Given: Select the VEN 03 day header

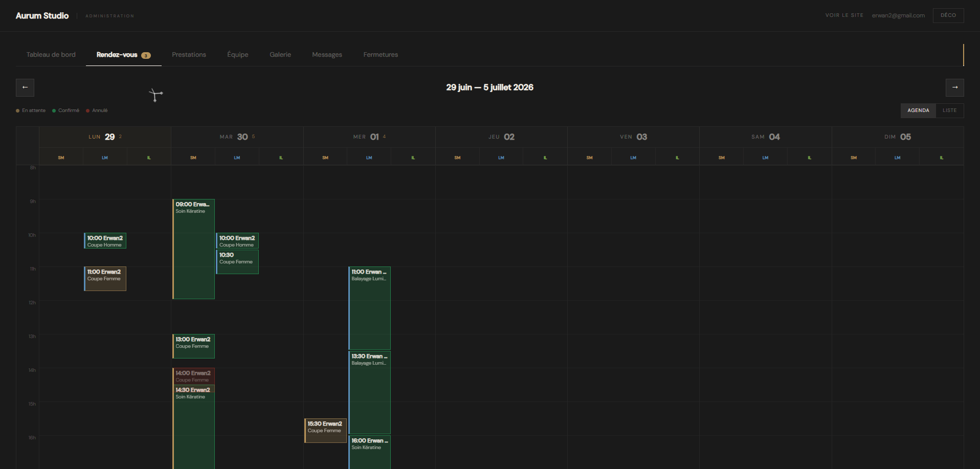Looking at the screenshot, I should pyautogui.click(x=633, y=137).
